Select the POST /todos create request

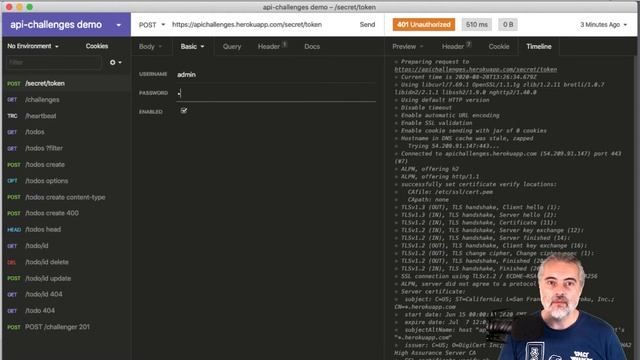[66, 164]
